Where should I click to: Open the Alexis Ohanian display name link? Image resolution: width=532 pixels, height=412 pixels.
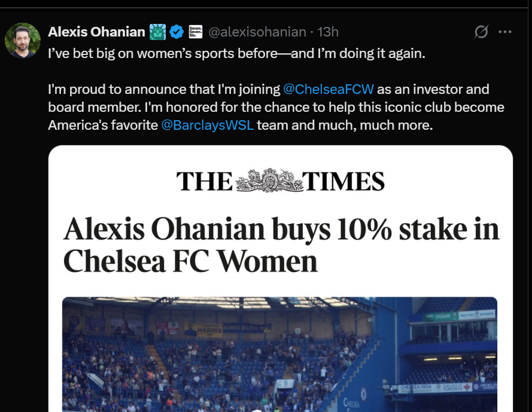96,32
